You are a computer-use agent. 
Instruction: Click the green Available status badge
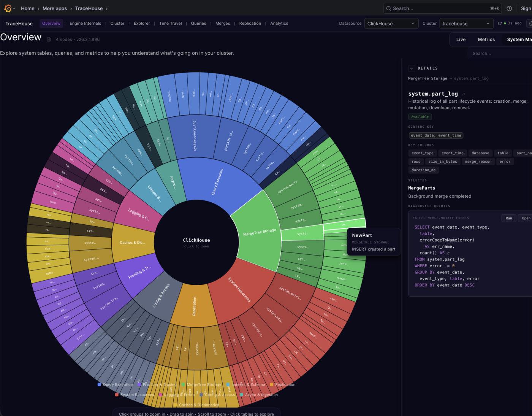coord(420,117)
